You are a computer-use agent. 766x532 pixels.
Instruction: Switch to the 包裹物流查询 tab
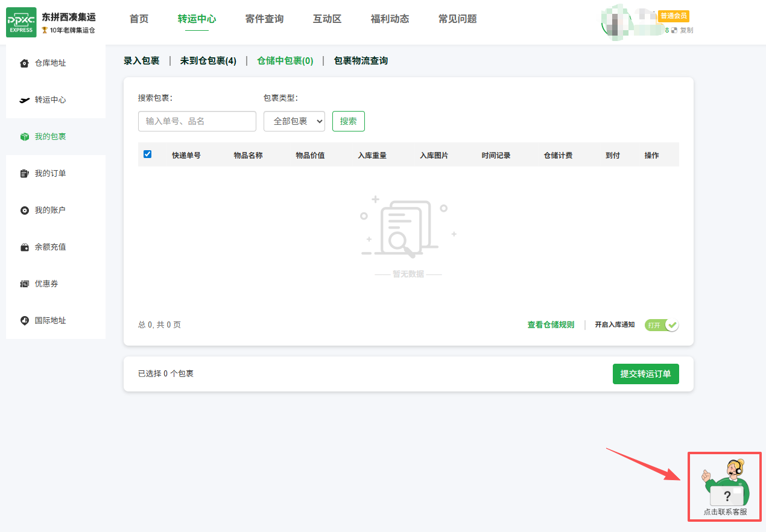click(361, 61)
